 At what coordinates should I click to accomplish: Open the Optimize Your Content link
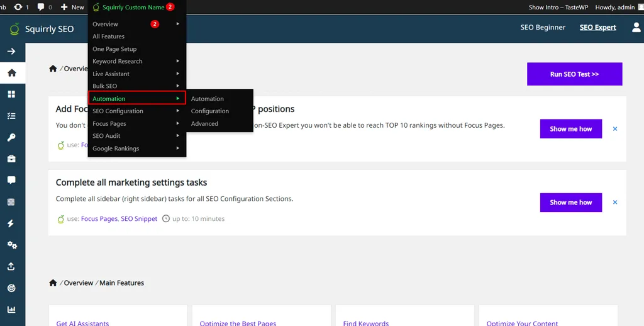coord(522,323)
